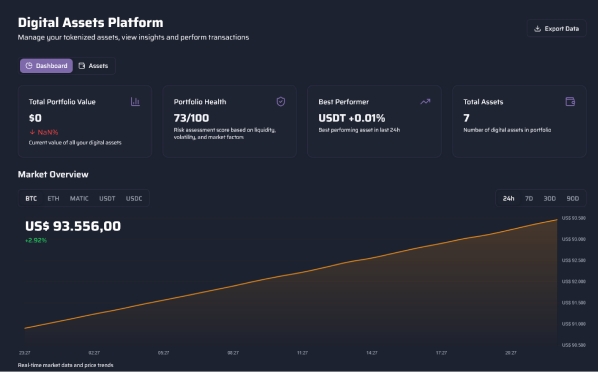This screenshot has height=372, width=598.
Task: Click the wallet icon on Assets tab
Action: click(82, 66)
